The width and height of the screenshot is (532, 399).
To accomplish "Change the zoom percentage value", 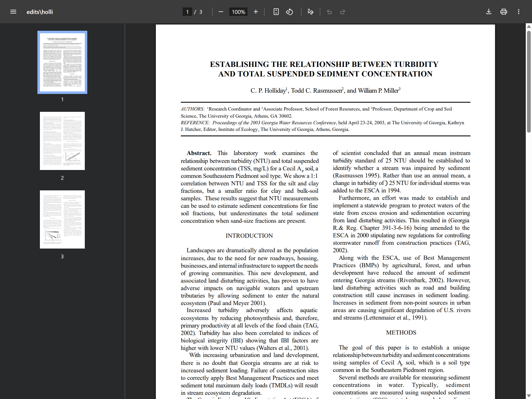I will 238,12.
